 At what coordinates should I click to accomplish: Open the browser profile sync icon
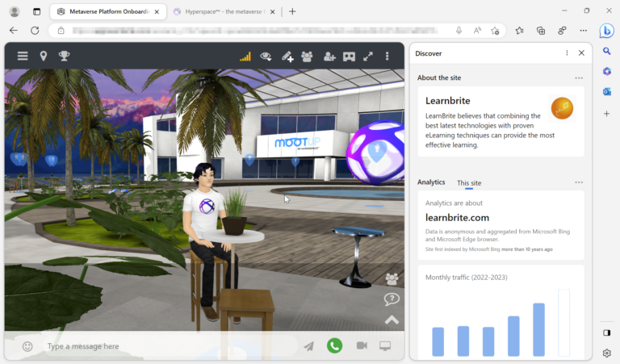562,31
